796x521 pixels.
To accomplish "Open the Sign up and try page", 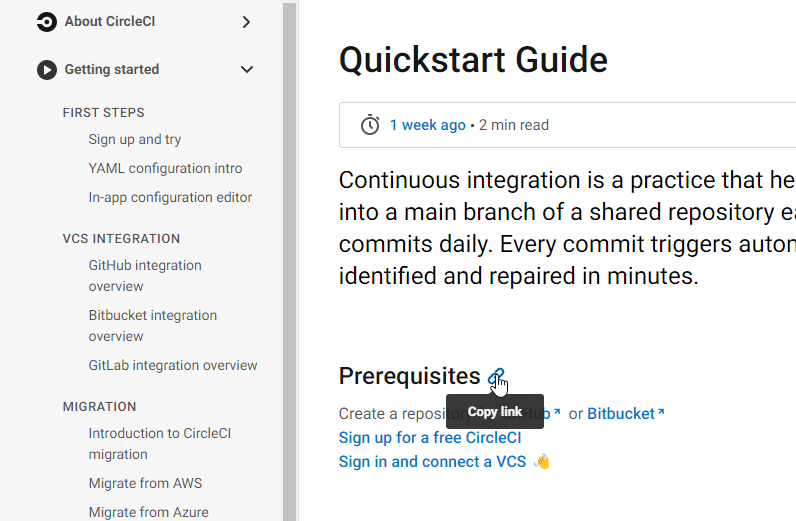I will 135,140.
